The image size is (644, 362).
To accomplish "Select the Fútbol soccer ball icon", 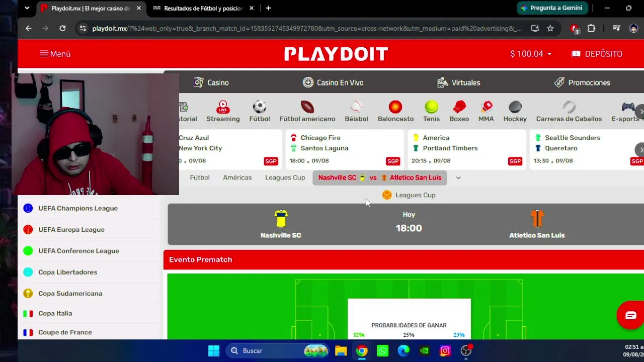I will 260,107.
